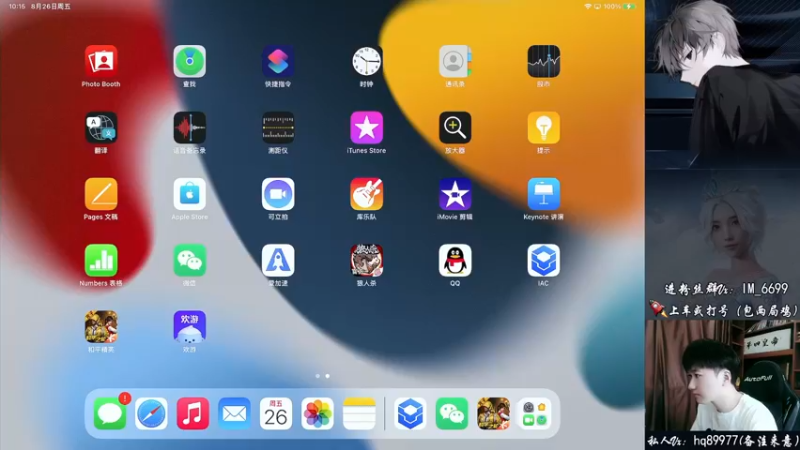Open the iAC app on the home grid
This screenshot has height=450, width=800.
click(x=543, y=260)
